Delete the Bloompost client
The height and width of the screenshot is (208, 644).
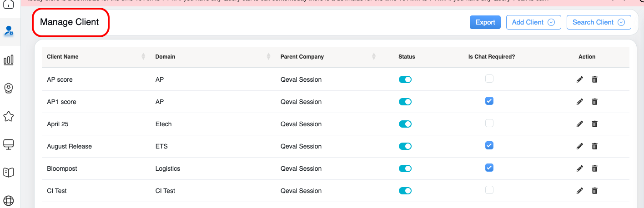tap(594, 168)
